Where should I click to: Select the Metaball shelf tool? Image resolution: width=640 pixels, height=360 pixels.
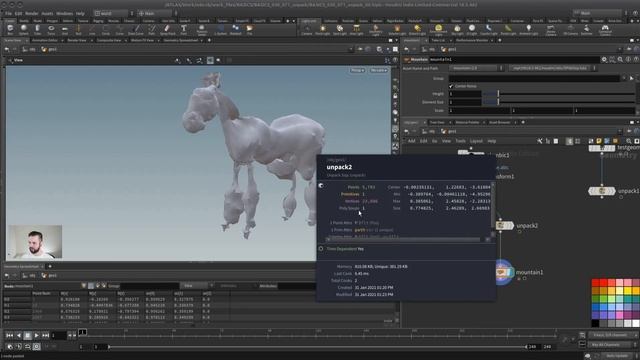[236, 29]
